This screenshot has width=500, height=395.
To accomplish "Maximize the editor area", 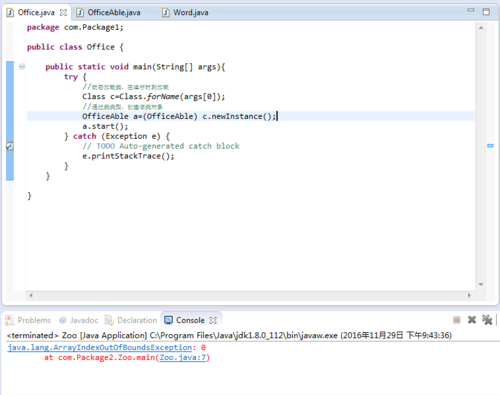I will 486,12.
